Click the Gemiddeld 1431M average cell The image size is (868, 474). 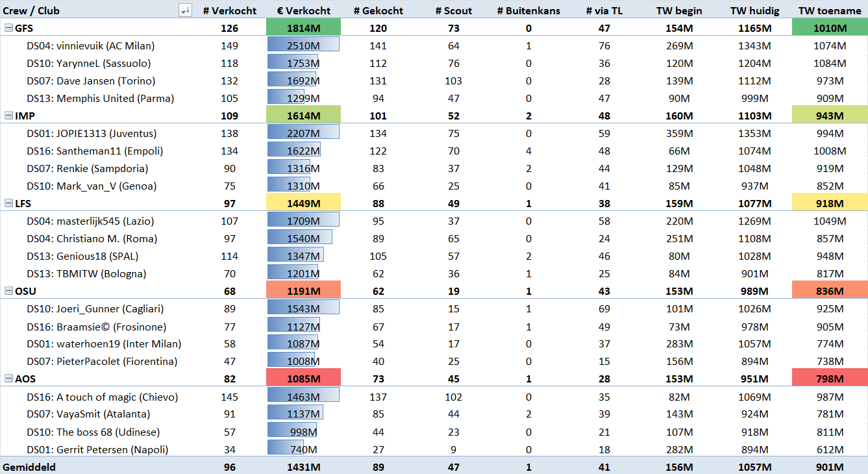tap(304, 467)
